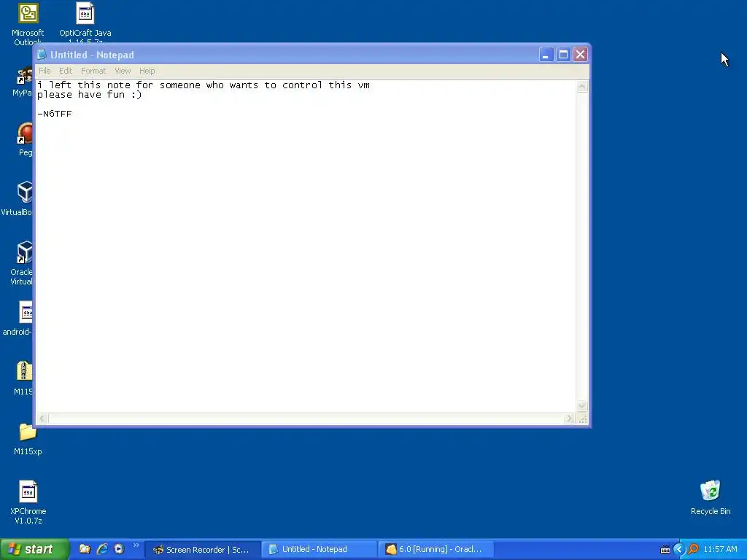
Task: Switch to Untitled - Notepad taskbar button
Action: (x=319, y=550)
